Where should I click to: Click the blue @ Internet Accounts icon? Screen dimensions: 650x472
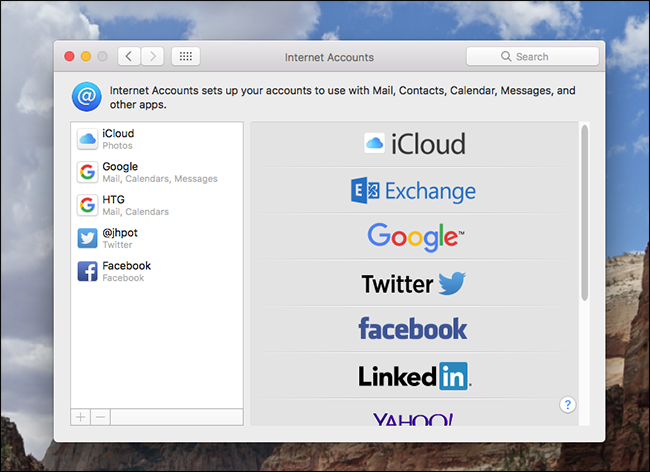pos(87,97)
